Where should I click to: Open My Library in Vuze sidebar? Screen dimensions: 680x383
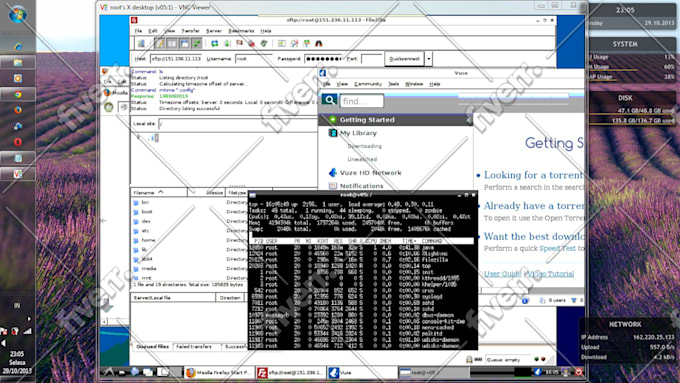(358, 133)
